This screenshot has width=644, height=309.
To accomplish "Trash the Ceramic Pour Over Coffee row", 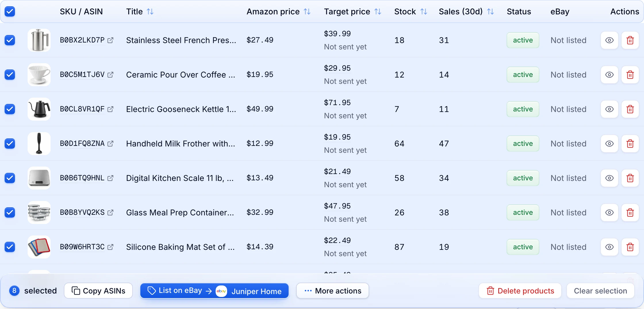I will point(630,75).
